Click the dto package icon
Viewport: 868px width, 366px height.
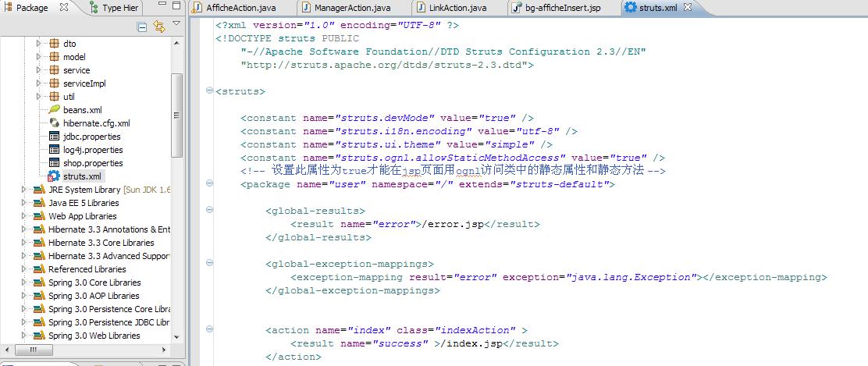(x=54, y=43)
